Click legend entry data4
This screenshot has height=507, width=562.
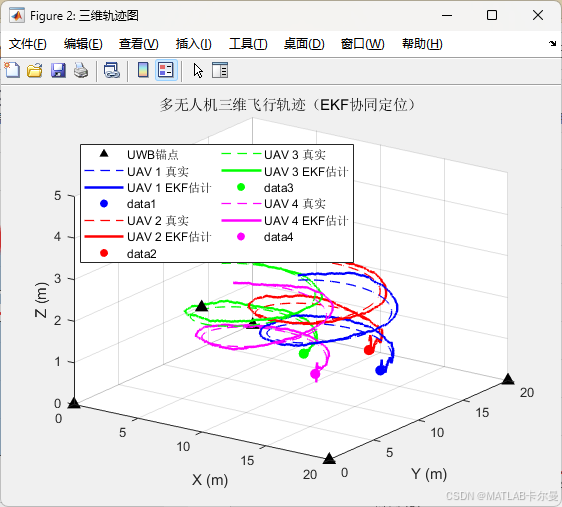click(278, 237)
